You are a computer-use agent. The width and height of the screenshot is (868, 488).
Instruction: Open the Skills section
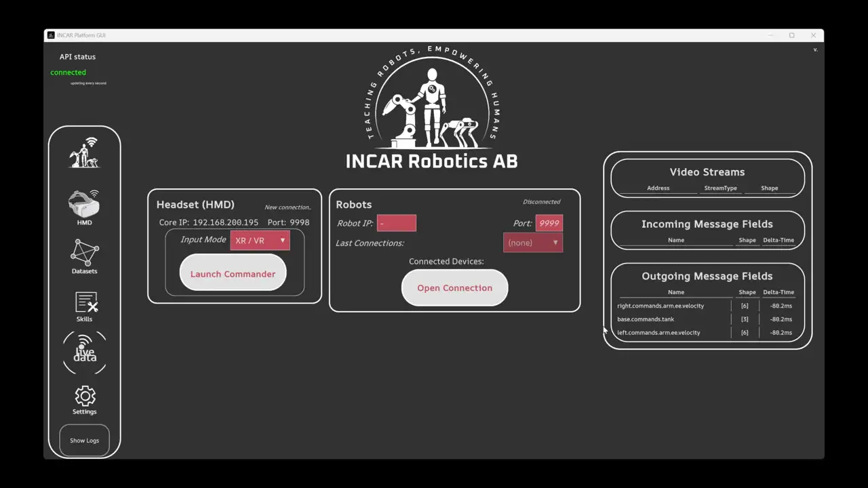(x=85, y=307)
